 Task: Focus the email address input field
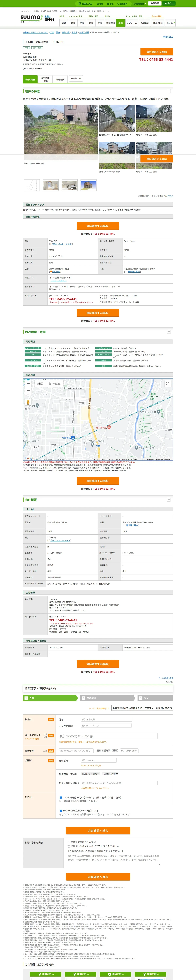(108, 736)
